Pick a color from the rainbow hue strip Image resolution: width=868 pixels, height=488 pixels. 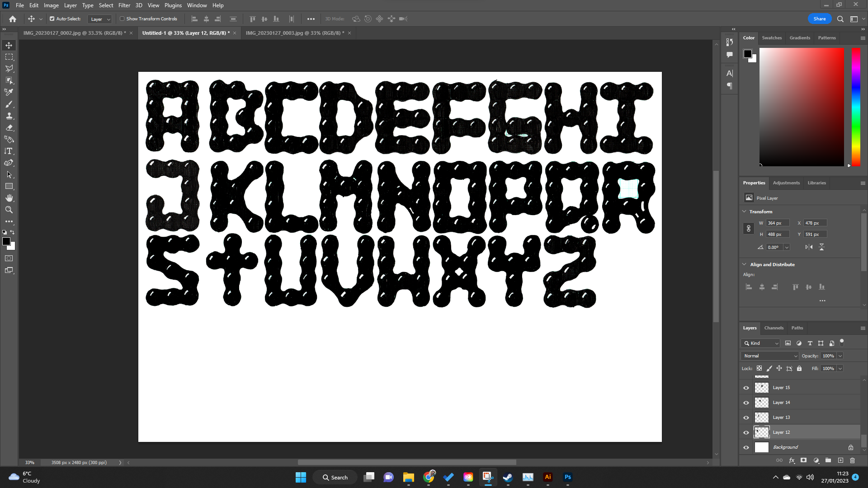(855, 108)
